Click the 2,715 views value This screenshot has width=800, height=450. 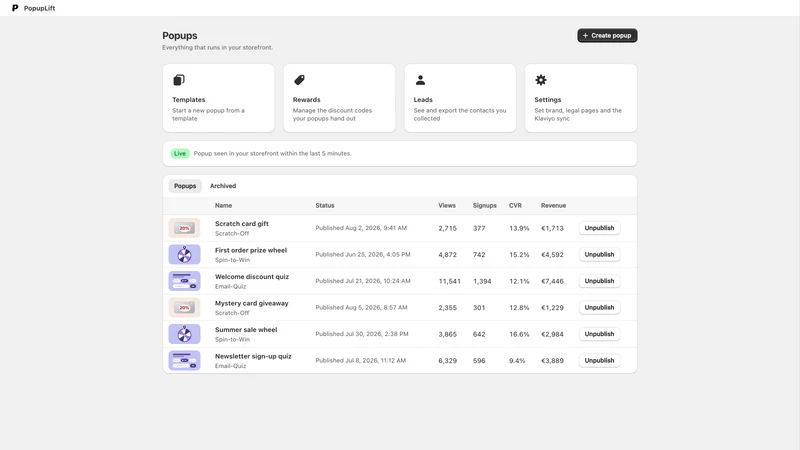[x=447, y=228]
